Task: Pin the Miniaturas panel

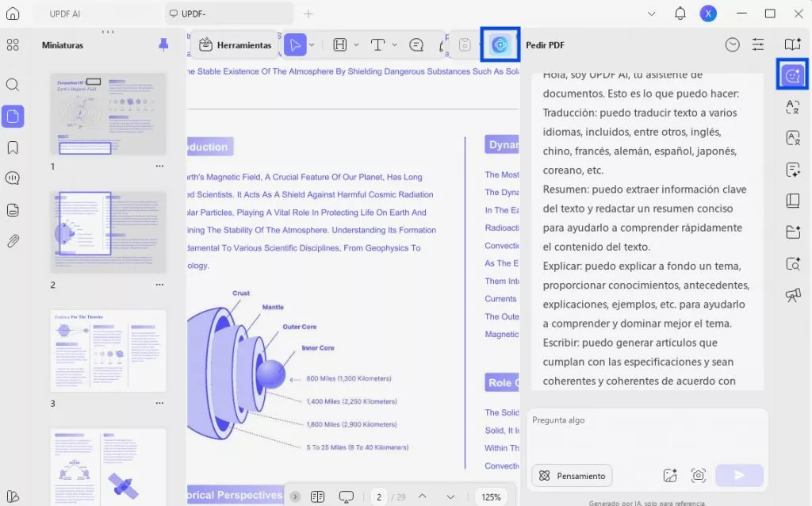Action: tap(163, 45)
